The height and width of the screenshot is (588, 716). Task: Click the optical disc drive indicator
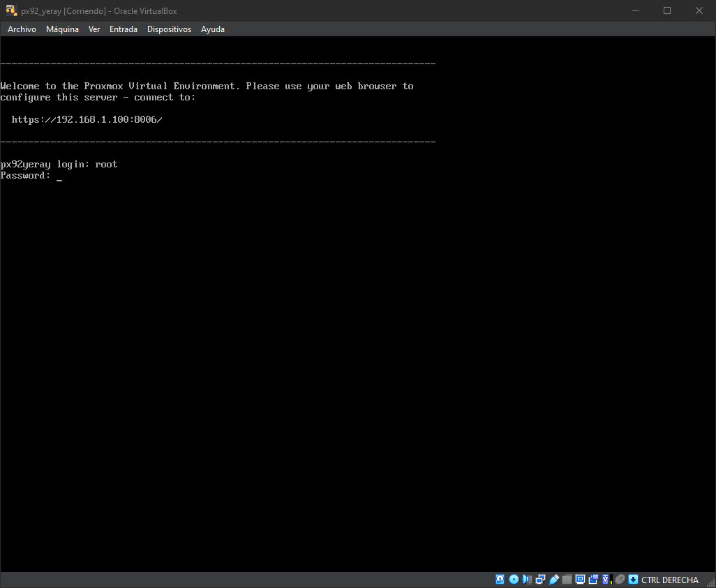514,580
